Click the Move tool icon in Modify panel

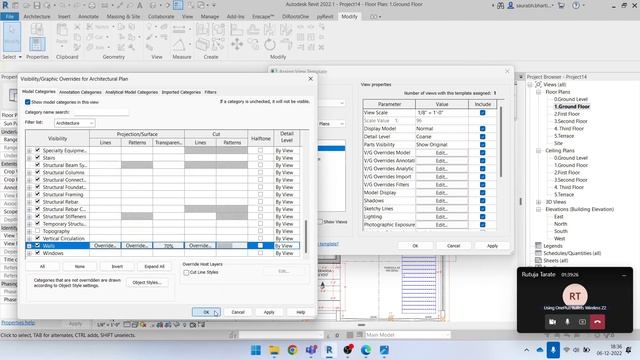[x=237, y=44]
